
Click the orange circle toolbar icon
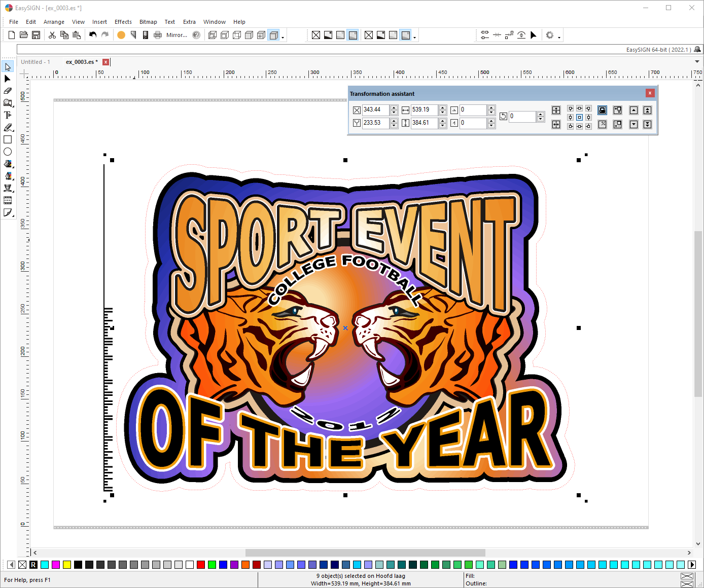click(121, 35)
